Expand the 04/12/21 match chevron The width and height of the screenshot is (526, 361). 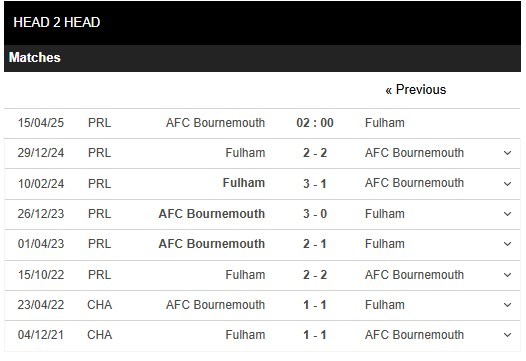pyautogui.click(x=507, y=335)
